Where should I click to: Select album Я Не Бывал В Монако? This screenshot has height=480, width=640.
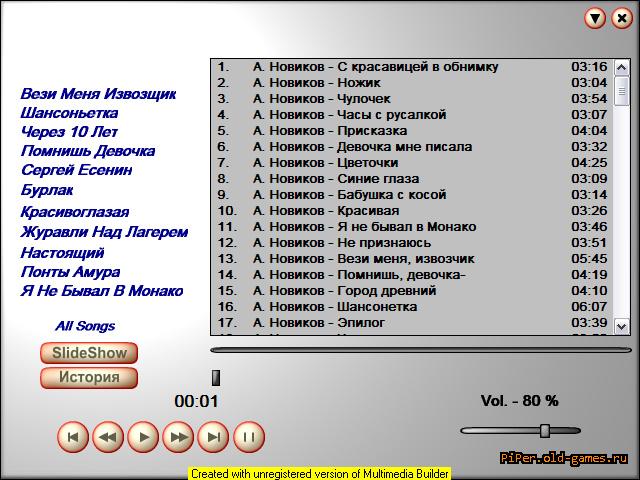click(102, 291)
